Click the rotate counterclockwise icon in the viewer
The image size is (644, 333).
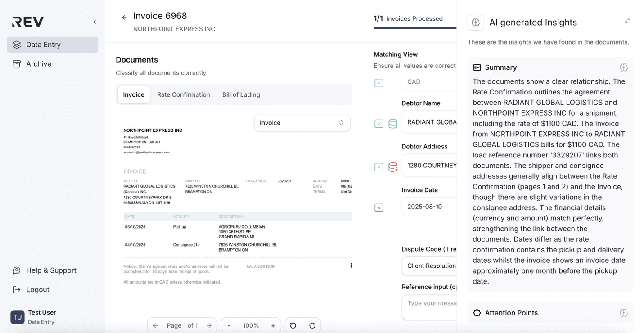click(x=293, y=325)
